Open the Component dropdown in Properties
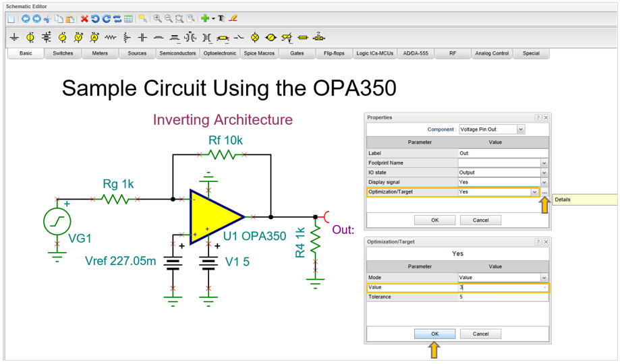Viewport: 620px width, 364px height. click(521, 129)
